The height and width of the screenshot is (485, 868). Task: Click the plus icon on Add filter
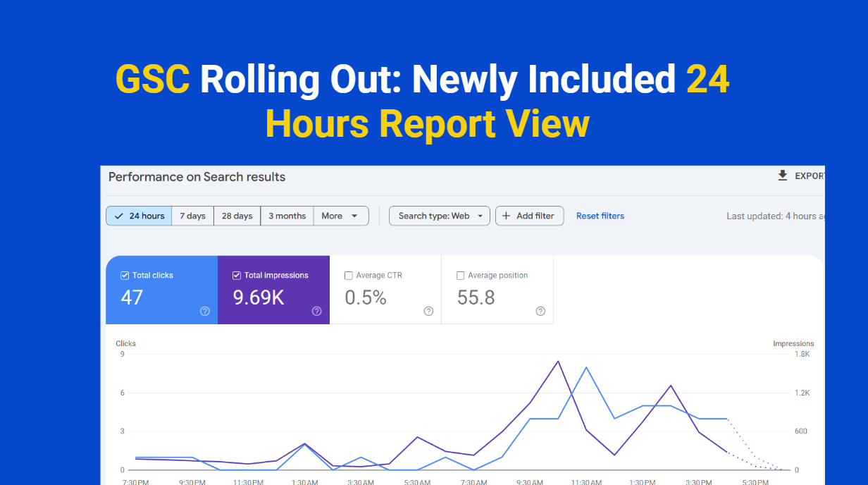tap(506, 216)
